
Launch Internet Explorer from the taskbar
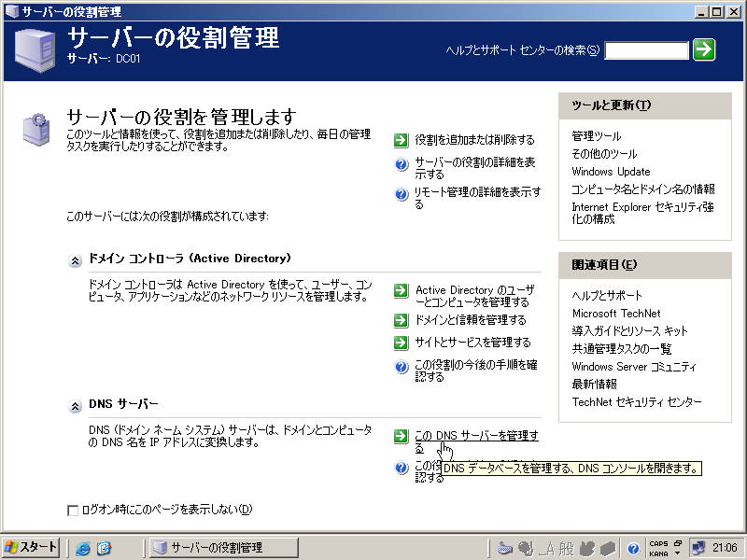(82, 548)
